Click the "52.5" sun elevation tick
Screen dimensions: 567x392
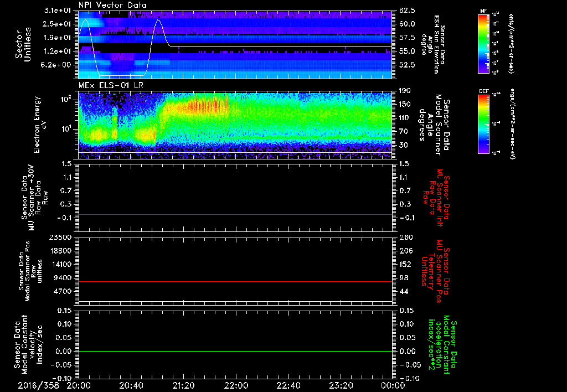coord(407,65)
